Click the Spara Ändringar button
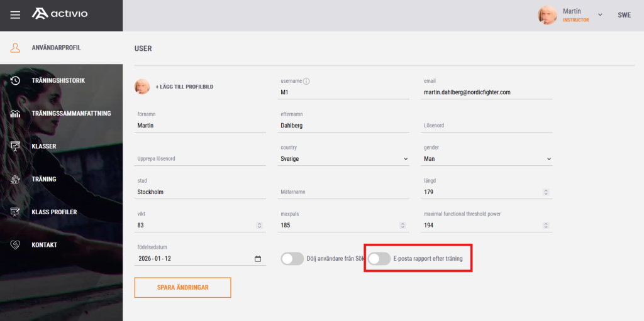Screen dimensions: 644x321 (x=182, y=287)
